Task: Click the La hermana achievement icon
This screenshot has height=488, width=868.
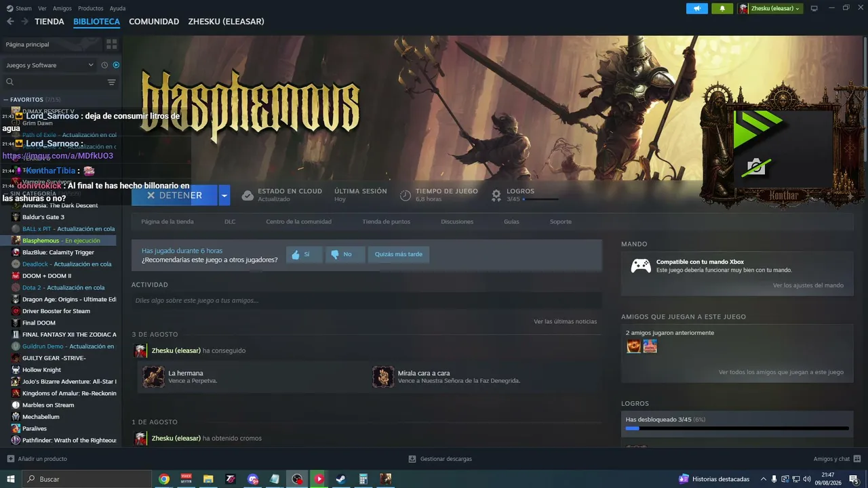Action: point(154,377)
